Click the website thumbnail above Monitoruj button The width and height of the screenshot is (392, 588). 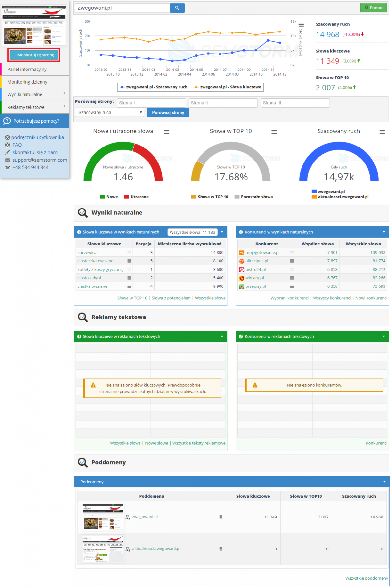34,25
